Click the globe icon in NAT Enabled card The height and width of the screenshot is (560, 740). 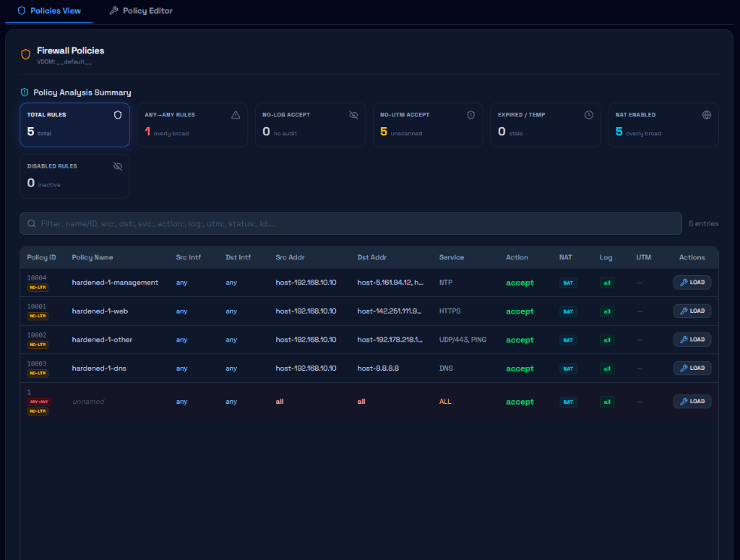click(x=707, y=115)
